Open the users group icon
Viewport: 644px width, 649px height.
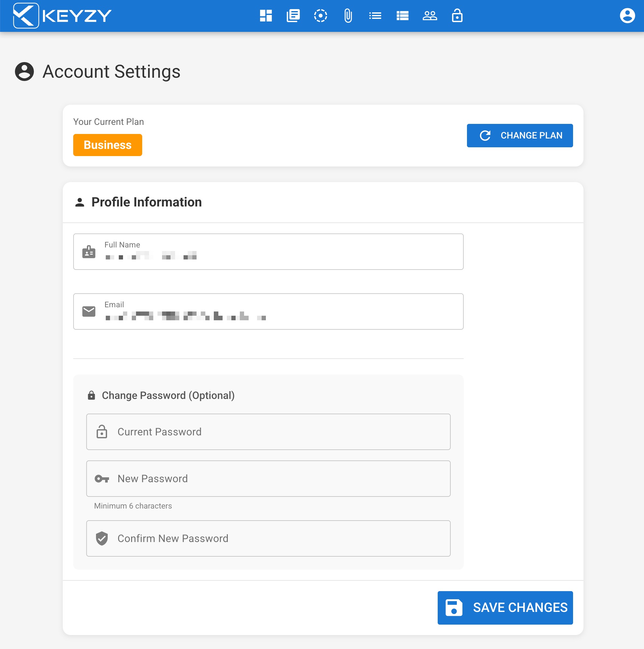click(430, 16)
